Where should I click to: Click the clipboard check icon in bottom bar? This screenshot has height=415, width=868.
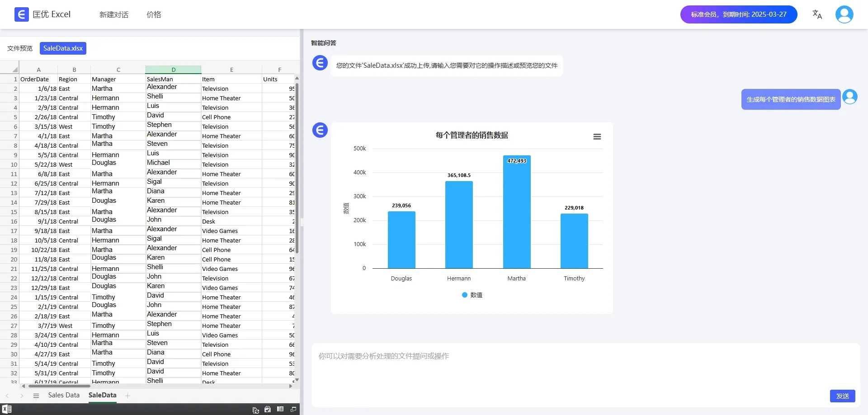pos(268,409)
